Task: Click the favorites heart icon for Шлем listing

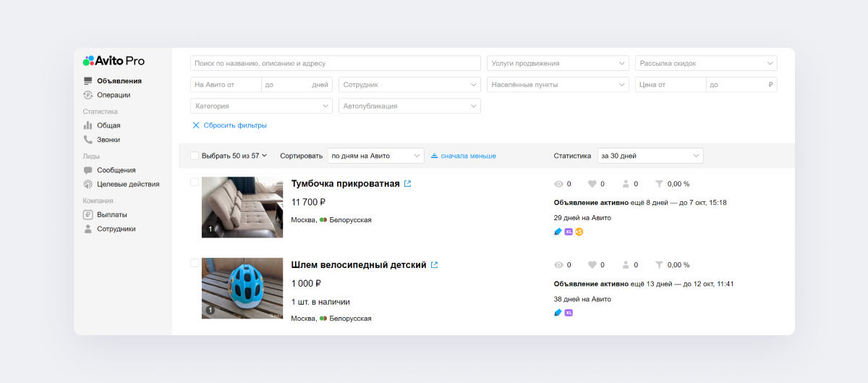Action: pos(592,265)
